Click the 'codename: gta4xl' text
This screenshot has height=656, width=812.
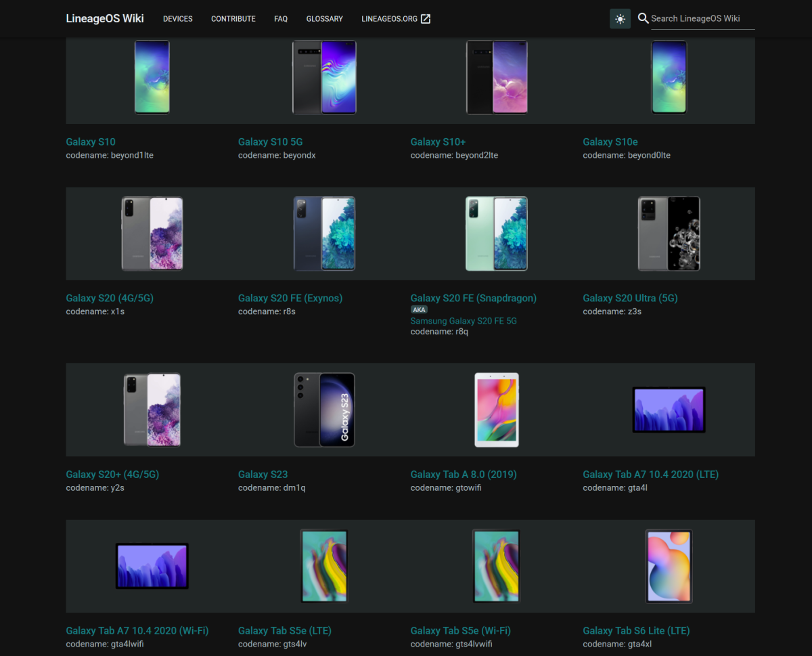617,644
